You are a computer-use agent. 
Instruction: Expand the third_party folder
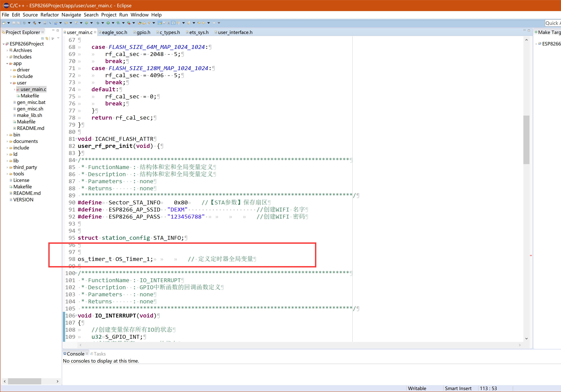[7, 167]
